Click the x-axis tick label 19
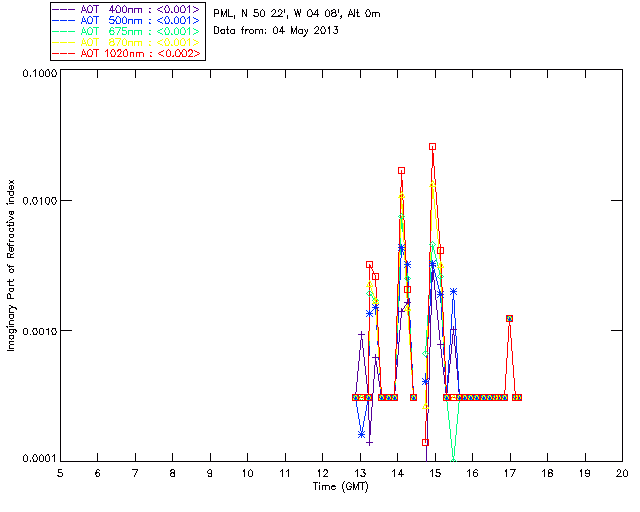The image size is (640, 512). tap(585, 473)
